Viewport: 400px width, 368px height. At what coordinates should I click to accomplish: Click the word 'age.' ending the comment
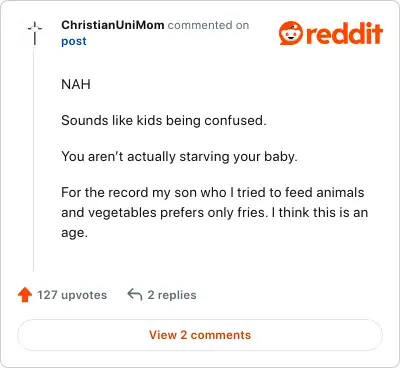pyautogui.click(x=74, y=233)
